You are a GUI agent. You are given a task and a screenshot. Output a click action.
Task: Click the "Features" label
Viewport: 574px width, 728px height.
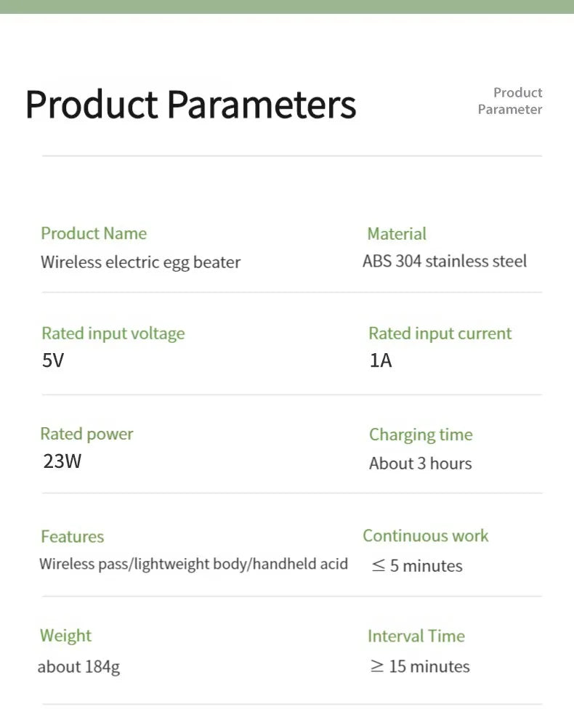[x=72, y=537]
